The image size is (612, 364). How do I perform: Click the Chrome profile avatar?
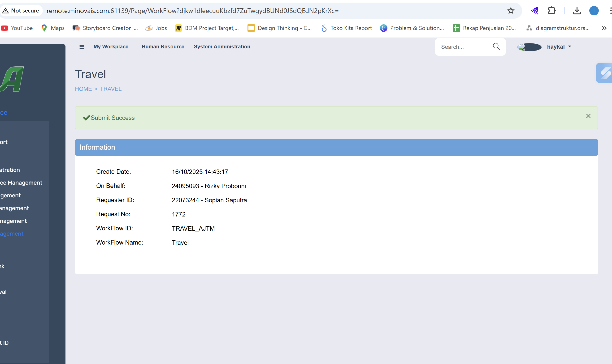594,11
